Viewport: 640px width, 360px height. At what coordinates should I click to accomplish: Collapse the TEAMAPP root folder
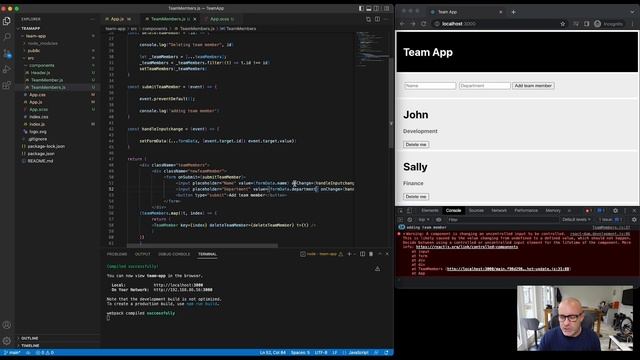click(x=31, y=29)
